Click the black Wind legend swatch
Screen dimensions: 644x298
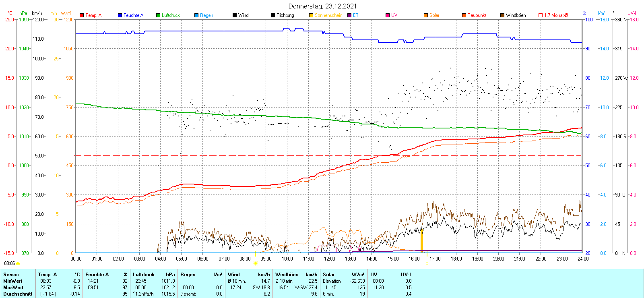(235, 15)
